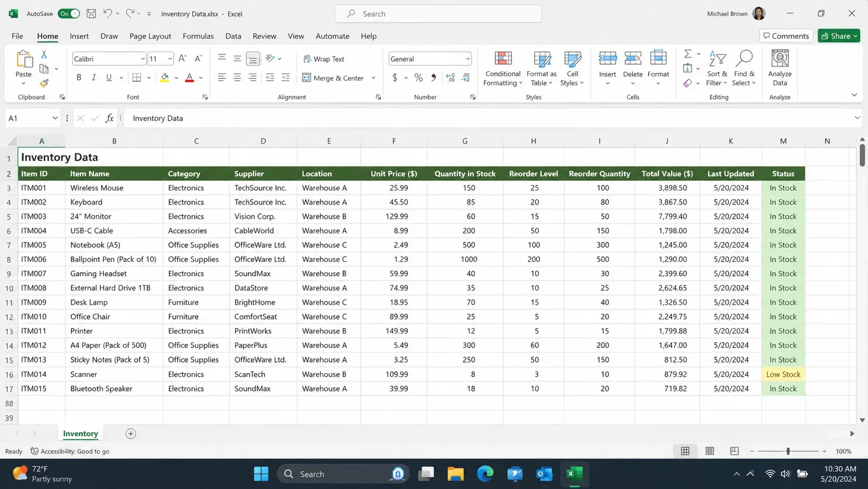The width and height of the screenshot is (868, 489).
Task: Select the Inventory sheet tab
Action: pyautogui.click(x=80, y=433)
